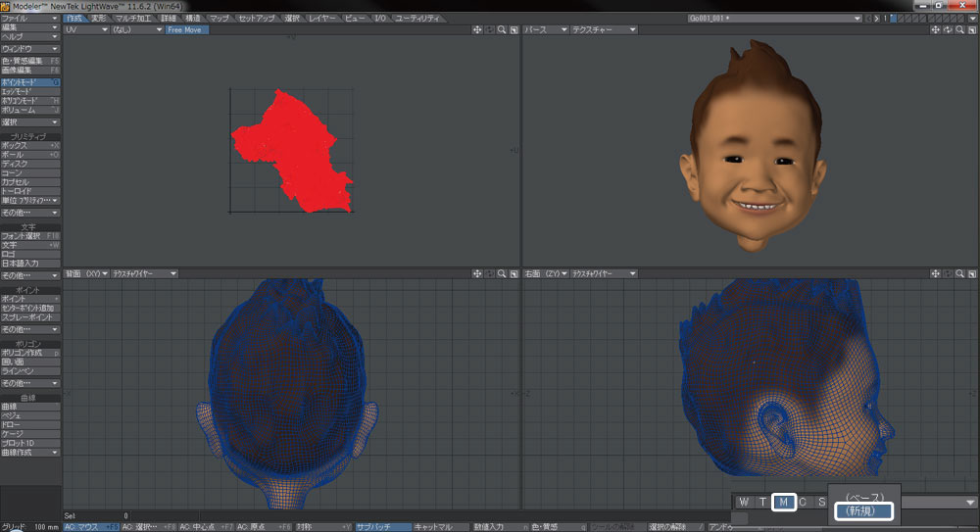Enable ポイントモード selection mode
This screenshot has height=532, width=980.
click(30, 82)
